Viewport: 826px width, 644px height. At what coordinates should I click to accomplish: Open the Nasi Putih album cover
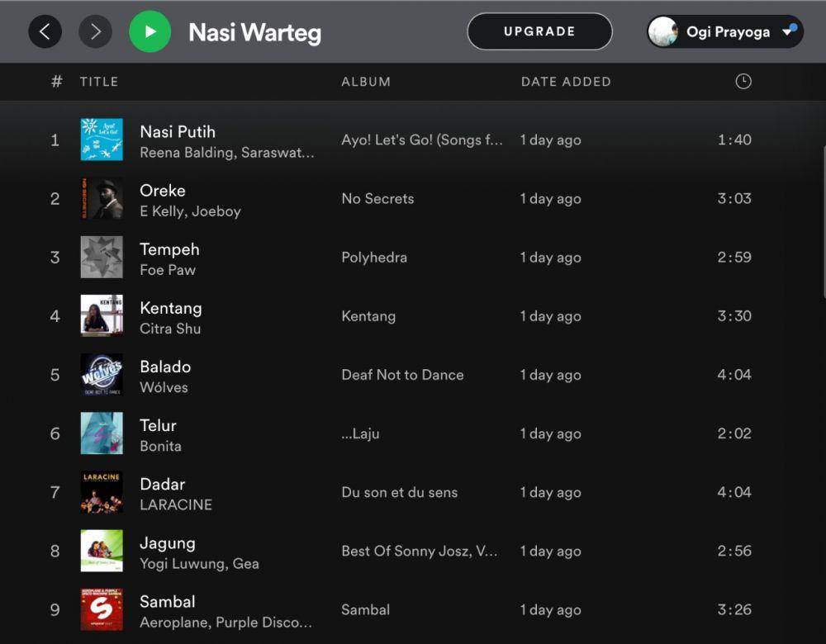[x=102, y=140]
